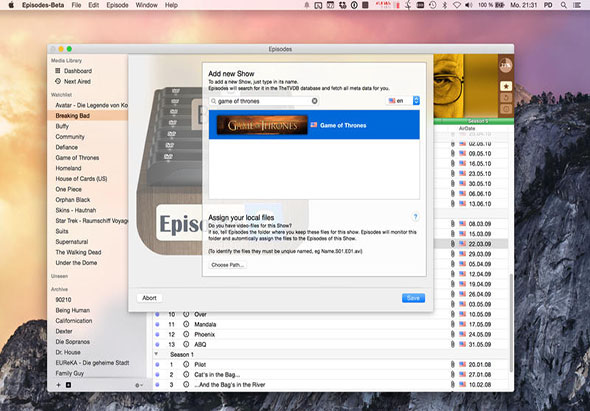
Task: Click the Bluetooth icon in menu bar
Action: pos(444,5)
